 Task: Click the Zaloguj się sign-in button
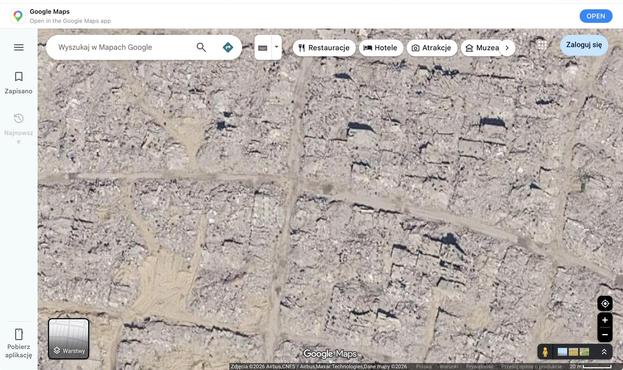pyautogui.click(x=584, y=45)
